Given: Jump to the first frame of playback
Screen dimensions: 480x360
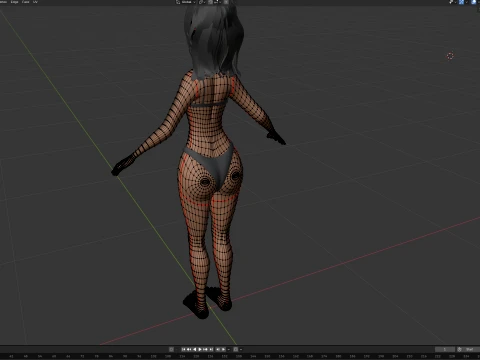Looking at the screenshot, I should point(184,349).
